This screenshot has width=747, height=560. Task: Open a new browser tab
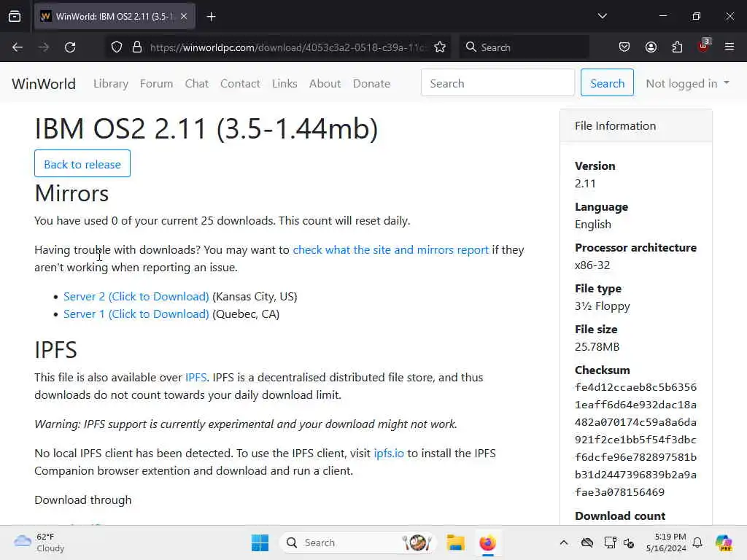(211, 17)
